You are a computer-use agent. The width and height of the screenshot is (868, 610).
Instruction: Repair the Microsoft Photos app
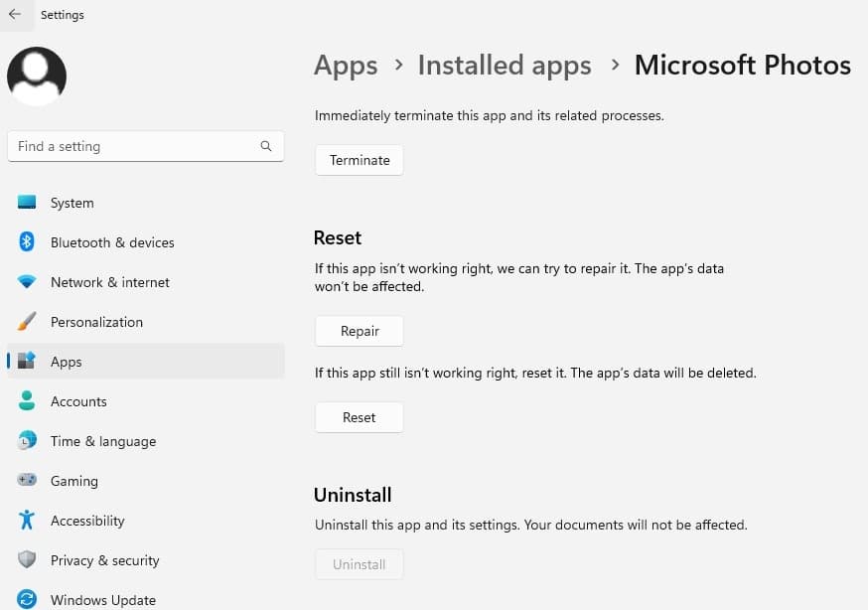click(x=359, y=330)
